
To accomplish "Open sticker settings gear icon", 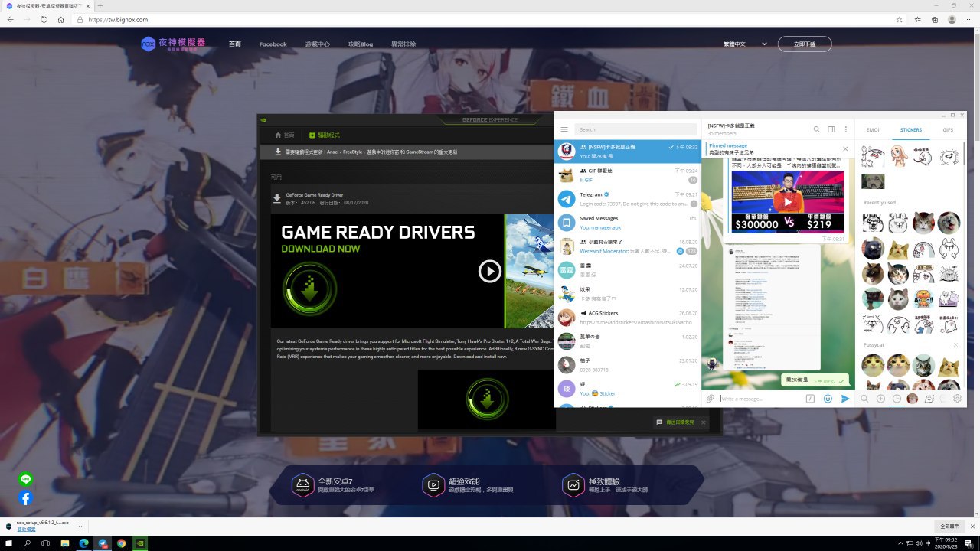I will (x=957, y=399).
